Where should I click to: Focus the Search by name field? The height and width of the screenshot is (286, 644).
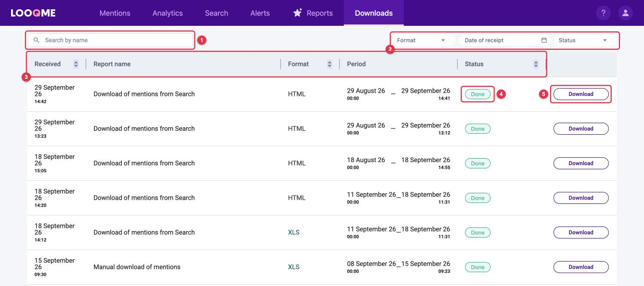[111, 40]
